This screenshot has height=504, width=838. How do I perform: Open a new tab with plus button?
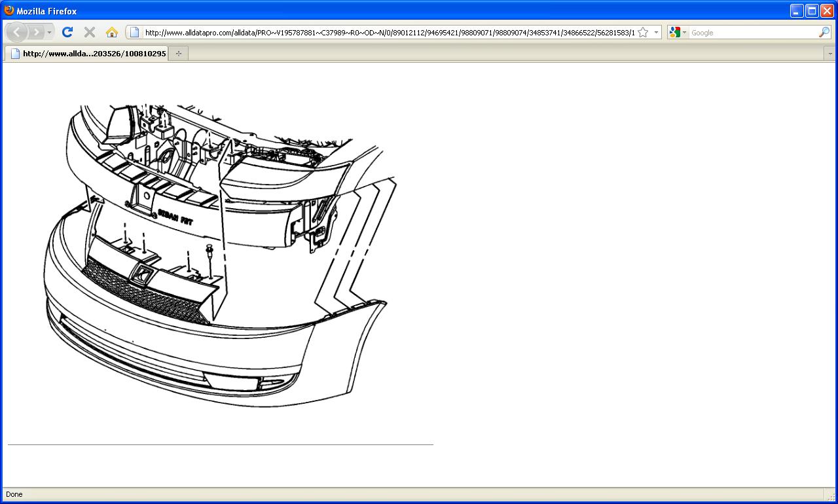179,54
